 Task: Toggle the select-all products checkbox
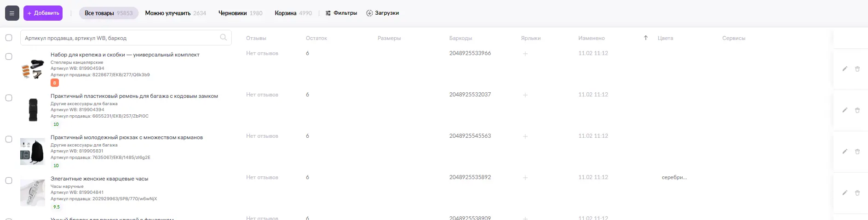click(9, 38)
